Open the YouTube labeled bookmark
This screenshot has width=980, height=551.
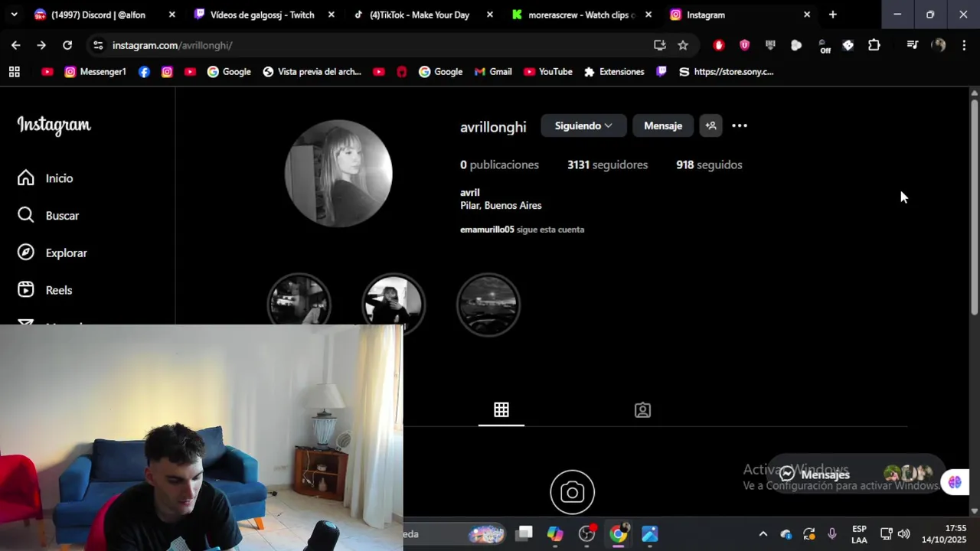pos(548,72)
